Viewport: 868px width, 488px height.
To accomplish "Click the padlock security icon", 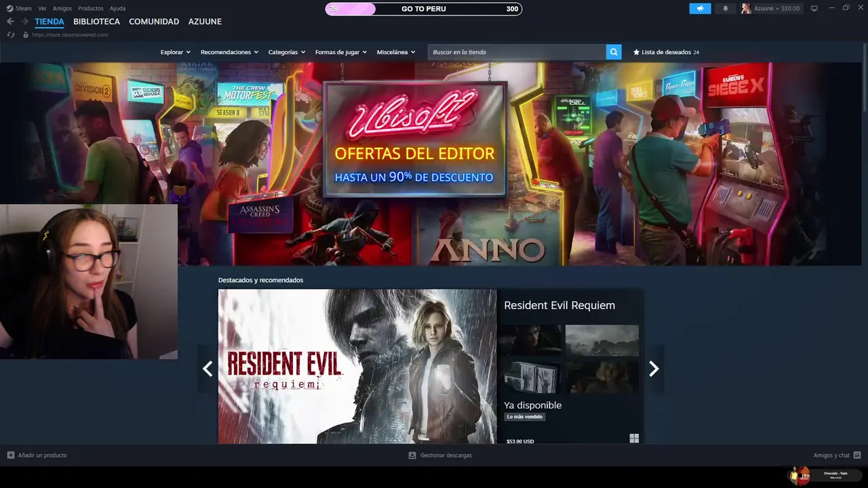I will [x=26, y=35].
